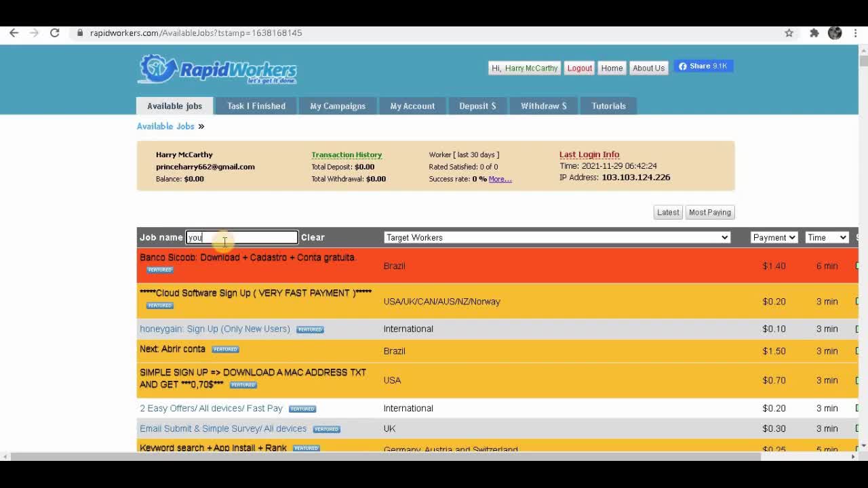Open Transaction History link
Screen dimensions: 868x488
point(347,155)
